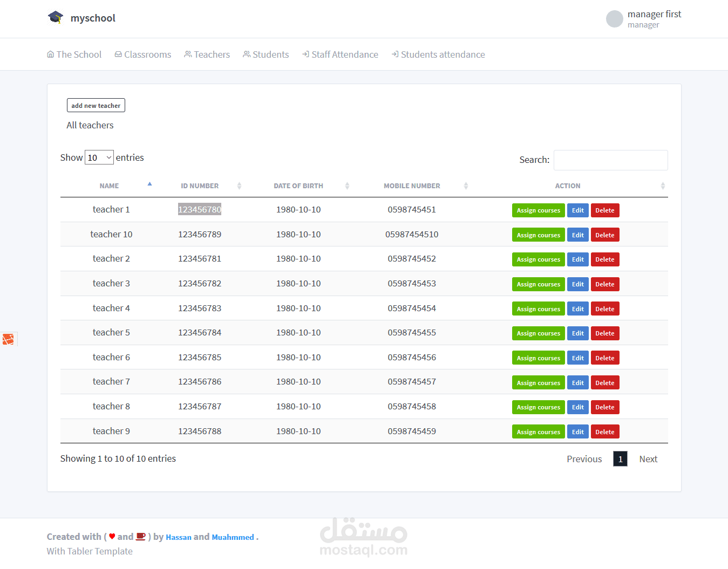
Task: Delete teacher 1
Action: [605, 210]
